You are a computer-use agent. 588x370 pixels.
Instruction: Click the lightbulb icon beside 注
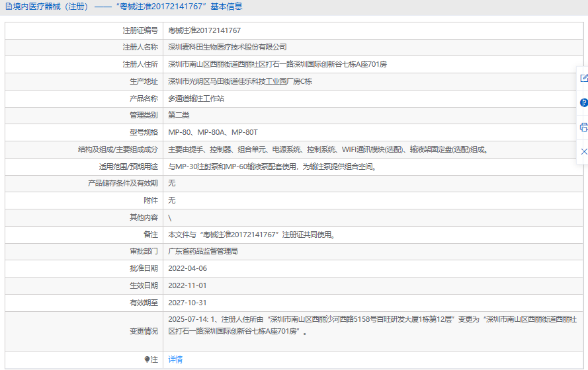click(147, 359)
